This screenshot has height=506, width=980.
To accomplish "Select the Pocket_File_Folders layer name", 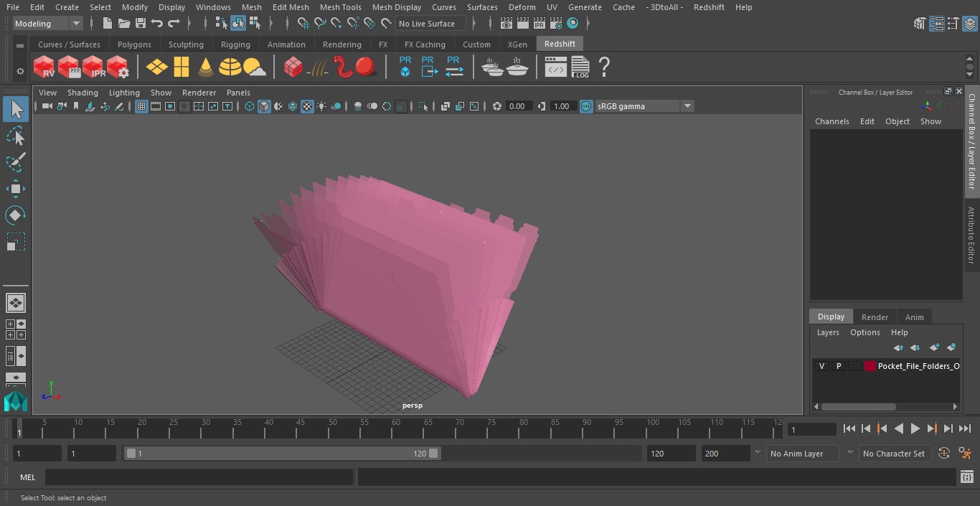I will point(918,366).
